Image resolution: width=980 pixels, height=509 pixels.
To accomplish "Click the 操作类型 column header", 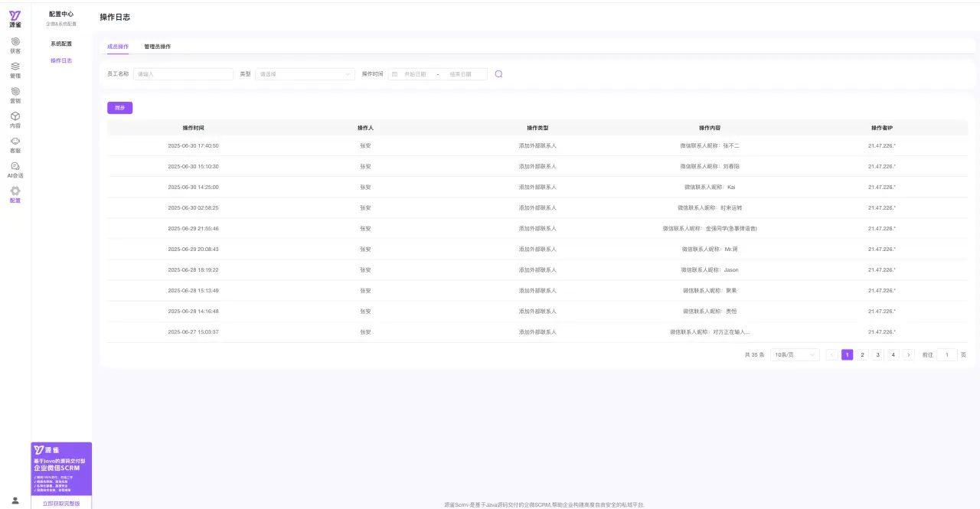I will click(537, 128).
